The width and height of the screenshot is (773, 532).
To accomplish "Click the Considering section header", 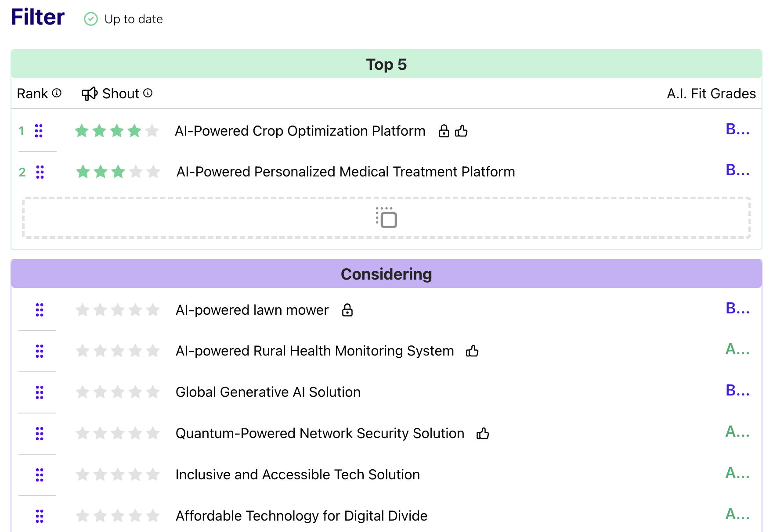I will pyautogui.click(x=386, y=274).
